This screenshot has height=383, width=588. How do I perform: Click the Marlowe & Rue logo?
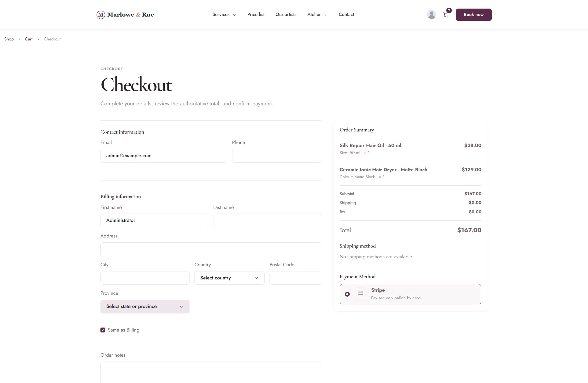click(125, 15)
